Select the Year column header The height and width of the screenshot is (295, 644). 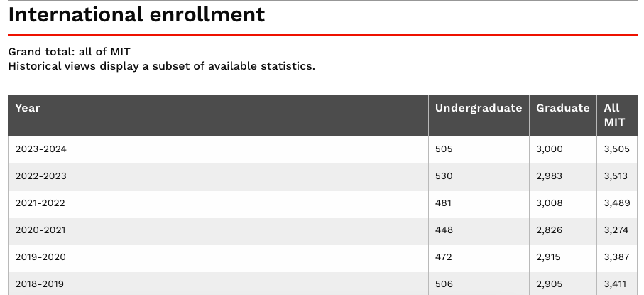click(28, 108)
